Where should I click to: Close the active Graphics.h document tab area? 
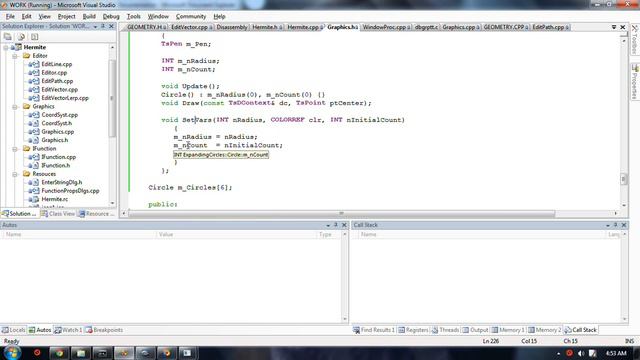point(623,27)
